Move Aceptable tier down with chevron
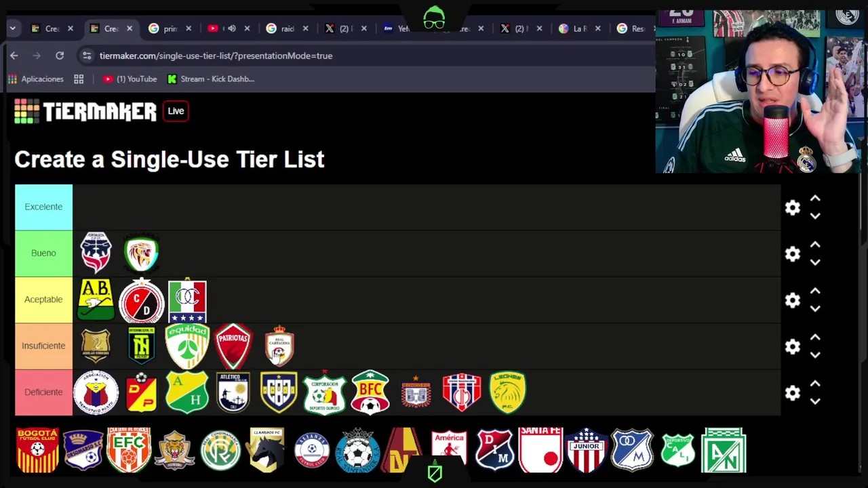 (x=815, y=308)
